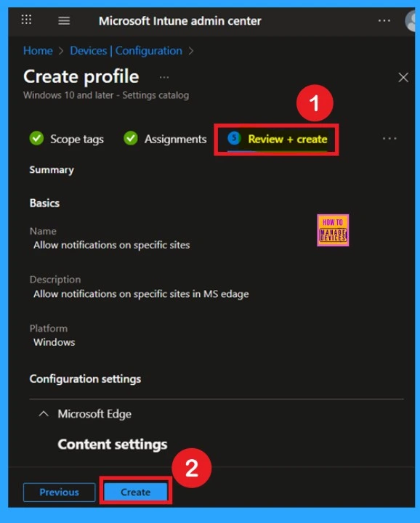Select the Configuration settings heading
Screen dimensions: 420x523
click(85, 379)
